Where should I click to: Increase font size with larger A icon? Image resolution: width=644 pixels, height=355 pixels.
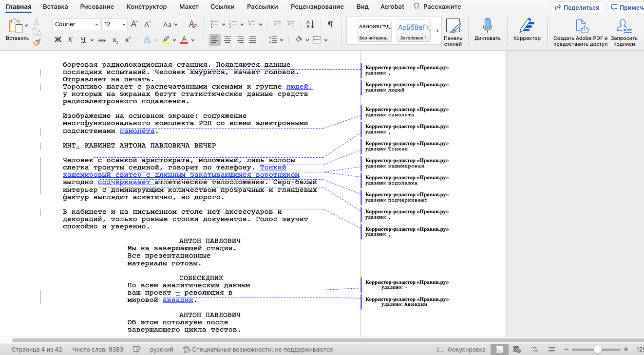click(x=135, y=24)
